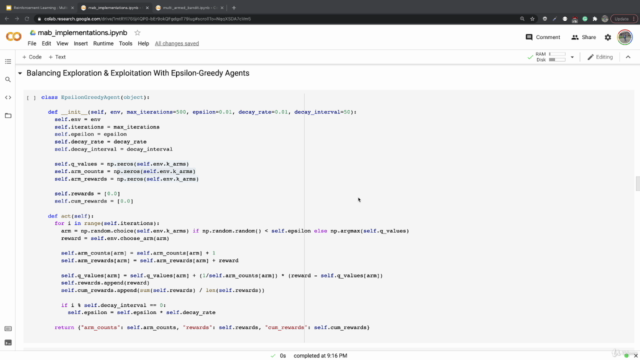Reload the page
The height and width of the screenshot is (360, 640).
point(27,19)
